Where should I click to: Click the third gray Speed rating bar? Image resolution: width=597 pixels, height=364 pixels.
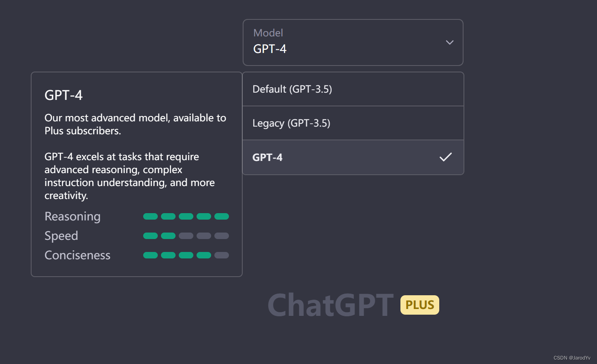[x=186, y=236]
